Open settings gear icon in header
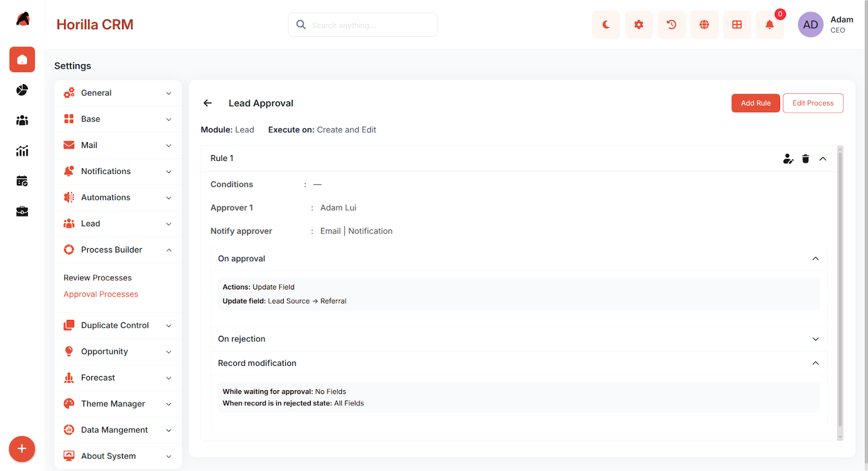Viewport: 868px width, 471px height. coord(639,25)
